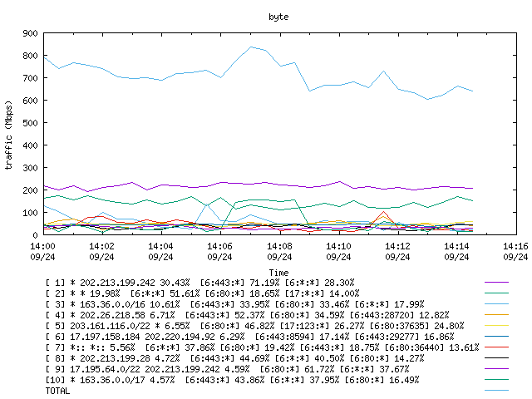Click the black line sample for entry [ 8]

[497, 357]
